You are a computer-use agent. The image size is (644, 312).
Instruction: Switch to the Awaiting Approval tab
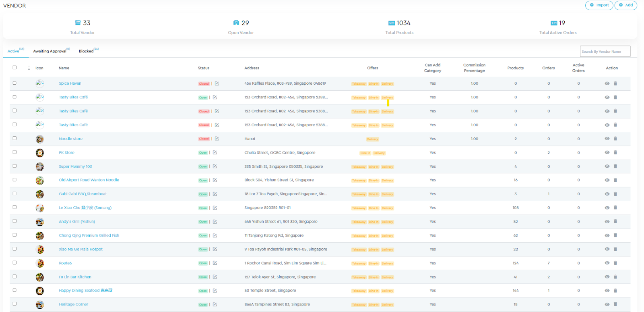pyautogui.click(x=52, y=51)
